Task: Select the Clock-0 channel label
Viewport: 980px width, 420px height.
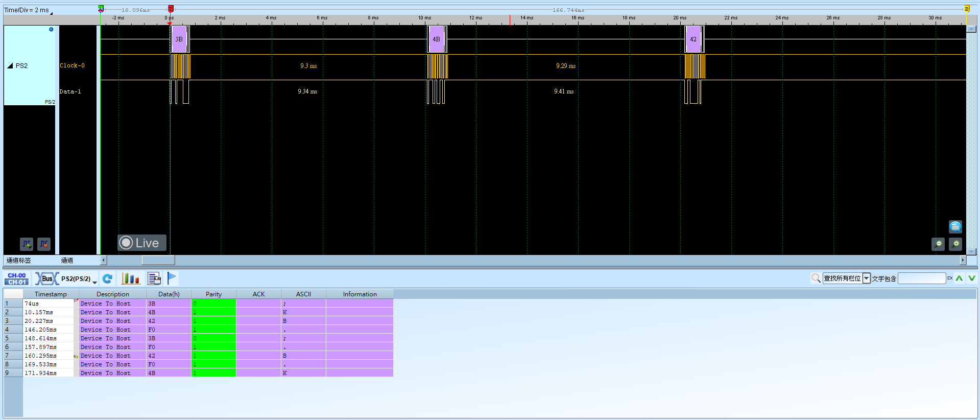Action: coord(73,66)
